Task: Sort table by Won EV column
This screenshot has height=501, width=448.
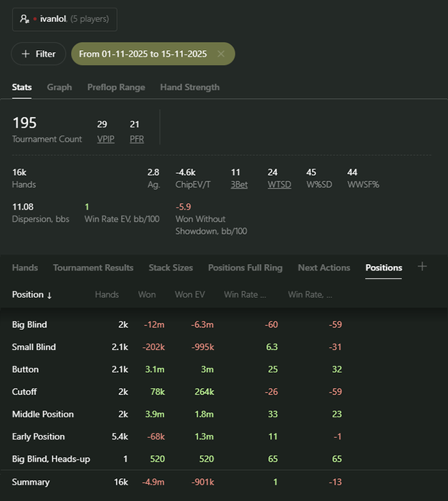Action: point(190,295)
